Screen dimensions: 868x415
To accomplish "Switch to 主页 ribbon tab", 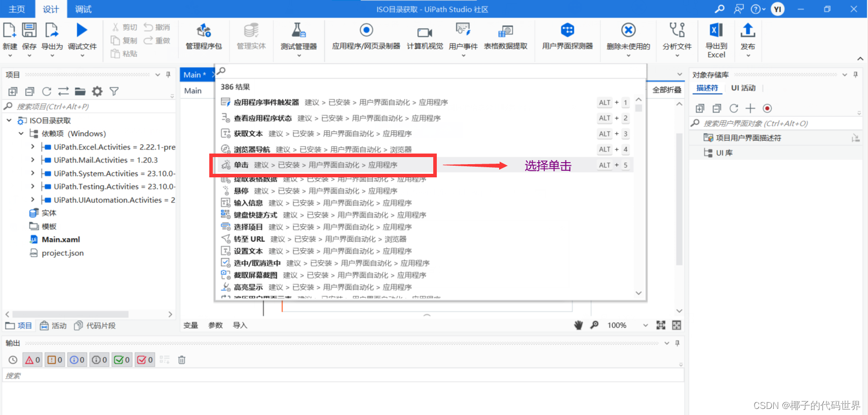I will (x=17, y=9).
